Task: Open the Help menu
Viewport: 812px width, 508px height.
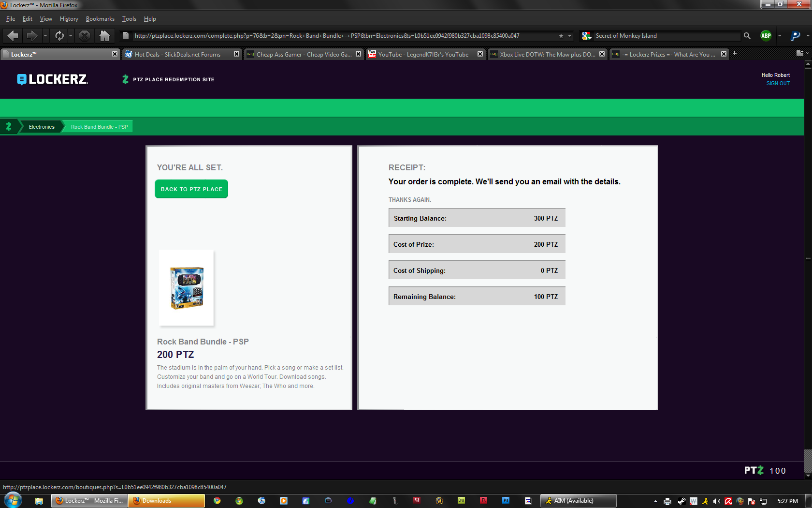Action: [150, 19]
